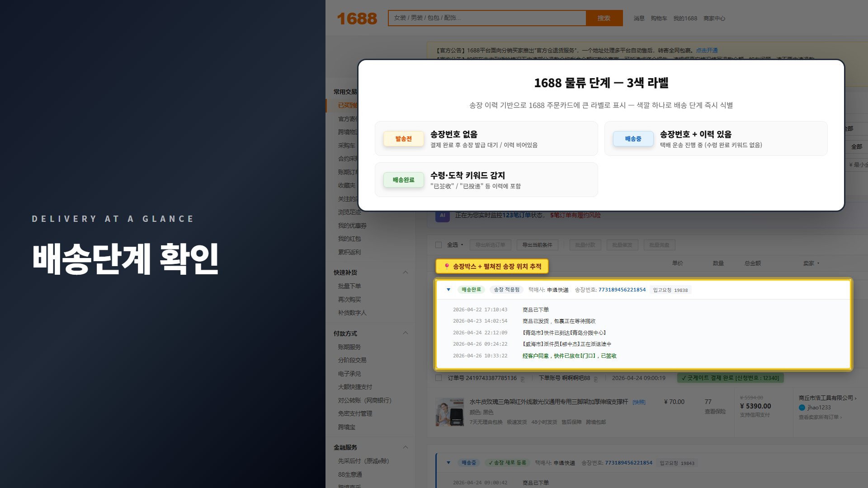The height and width of the screenshot is (488, 868).
Task: Select 先采后付（原诚e赊） in the sidebar
Action: click(x=363, y=461)
